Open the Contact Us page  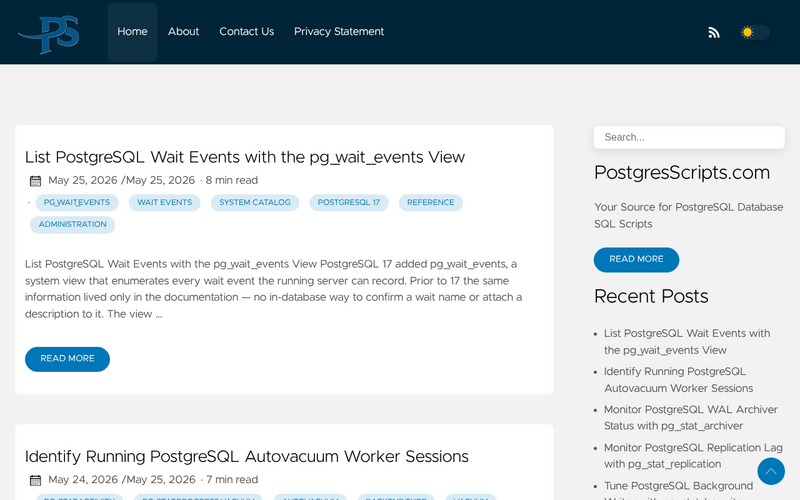(246, 32)
